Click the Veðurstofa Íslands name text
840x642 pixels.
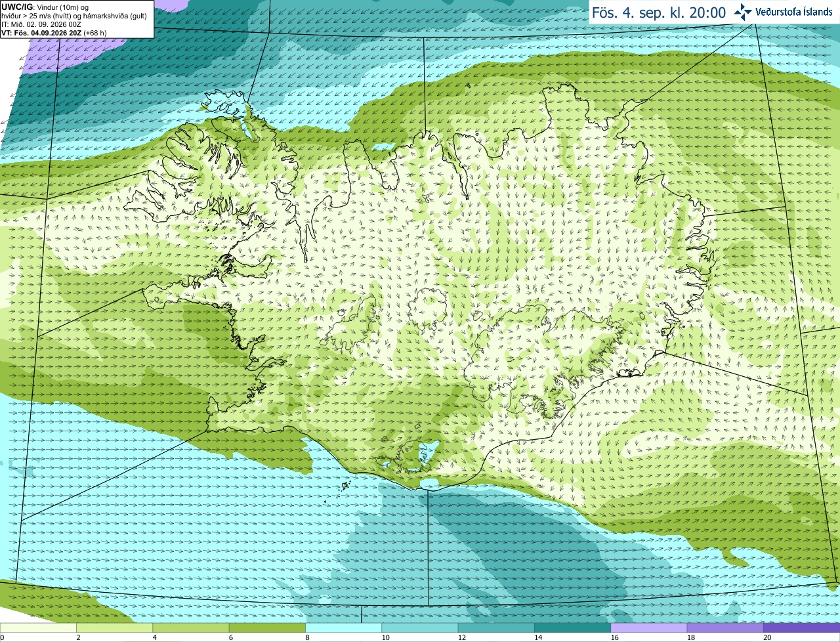tap(793, 12)
